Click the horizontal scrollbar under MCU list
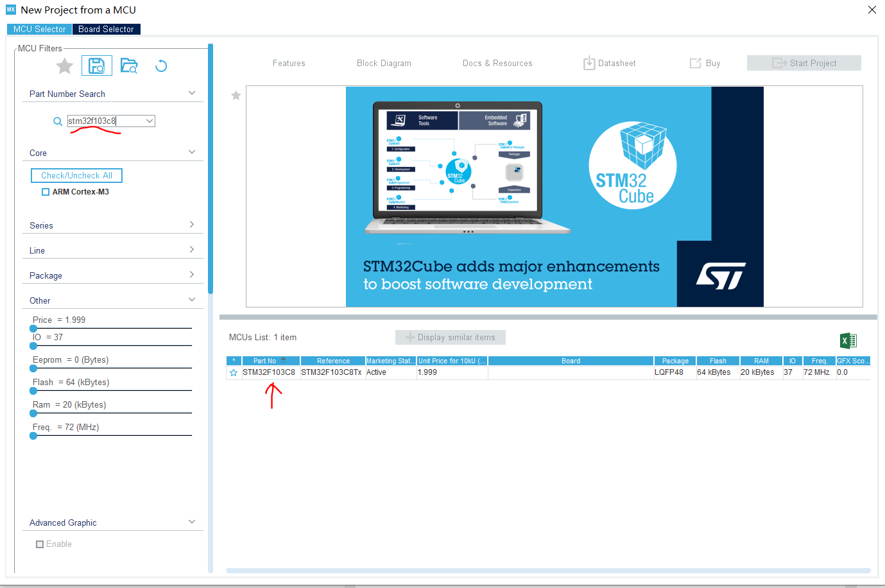This screenshot has height=588, width=885. [548, 571]
